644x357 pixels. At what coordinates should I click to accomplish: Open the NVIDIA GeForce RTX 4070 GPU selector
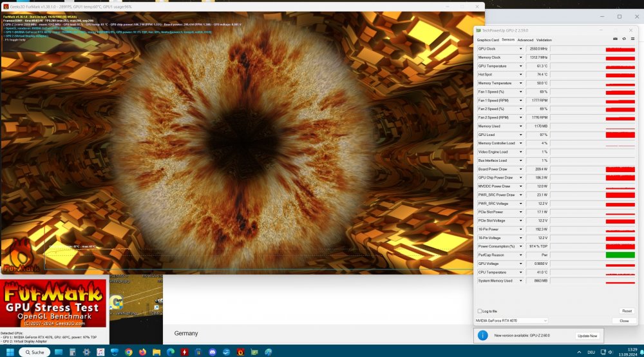(x=511, y=320)
